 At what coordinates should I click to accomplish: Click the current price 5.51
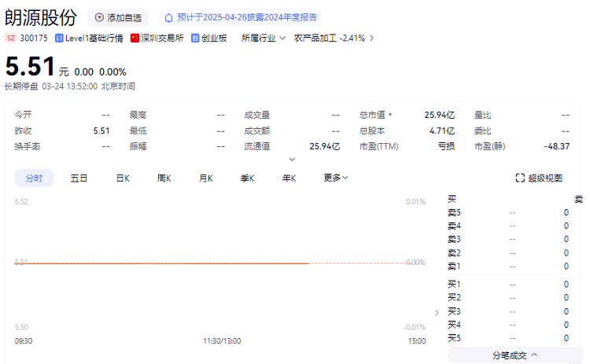[30, 66]
